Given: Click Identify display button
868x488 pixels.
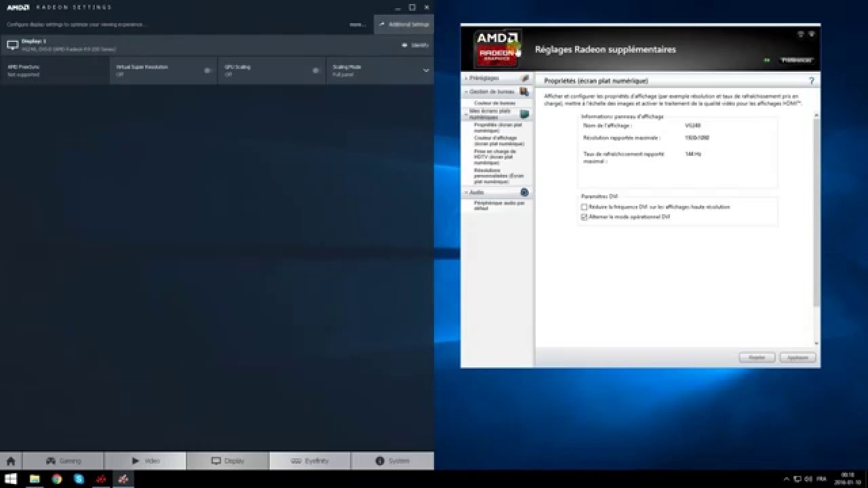Looking at the screenshot, I should point(416,45).
